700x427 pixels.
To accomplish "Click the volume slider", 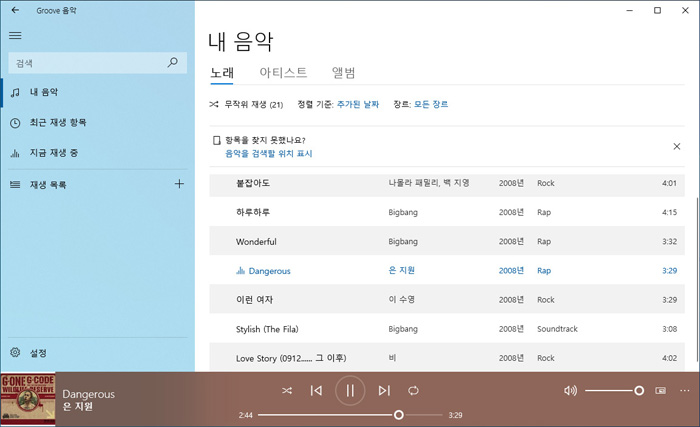I will (x=614, y=391).
